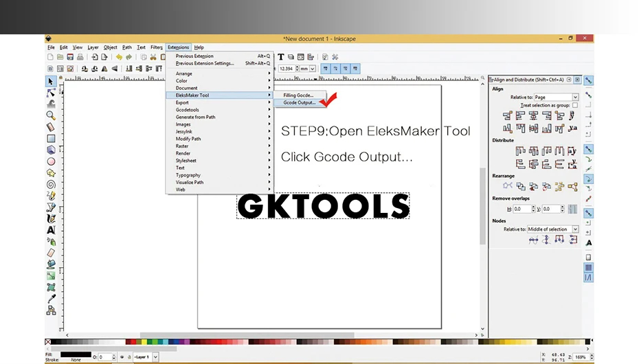The image size is (639, 364).
Task: Open the mm units dropdown
Action: point(308,69)
